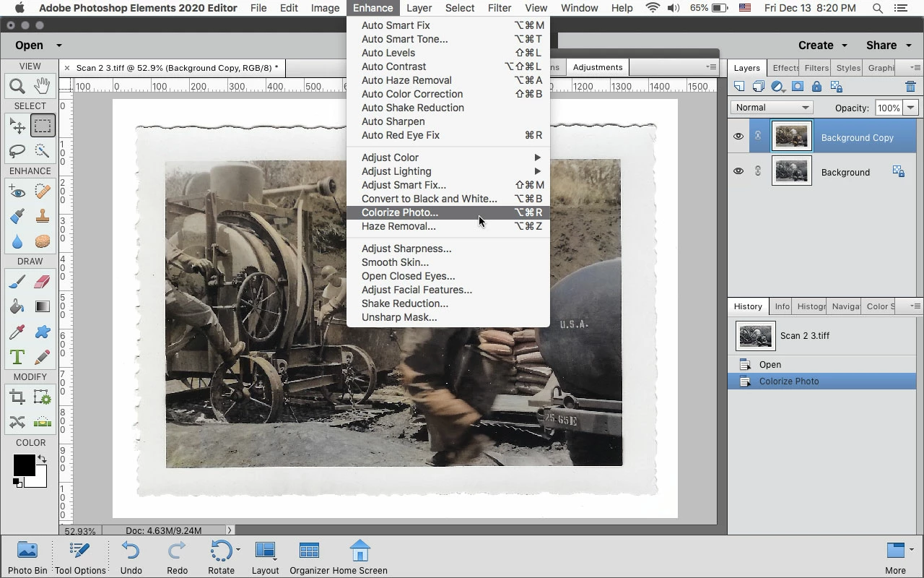Viewport: 924px width, 578px height.
Task: Select the Zoom tool
Action: tap(17, 86)
